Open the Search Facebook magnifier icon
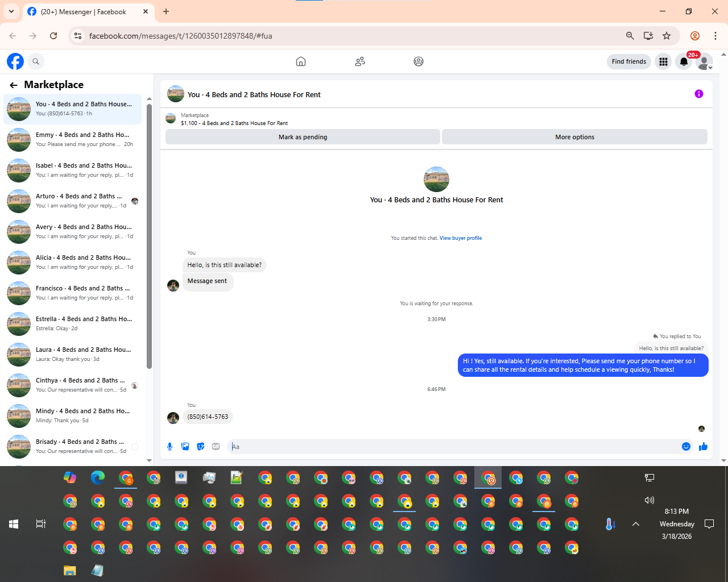Image resolution: width=728 pixels, height=582 pixels. tap(36, 61)
